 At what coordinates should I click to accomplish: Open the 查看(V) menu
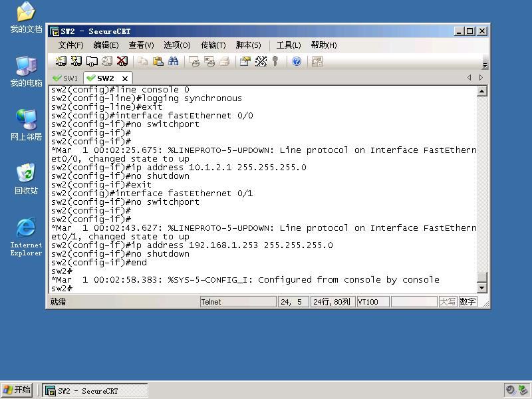(x=141, y=45)
